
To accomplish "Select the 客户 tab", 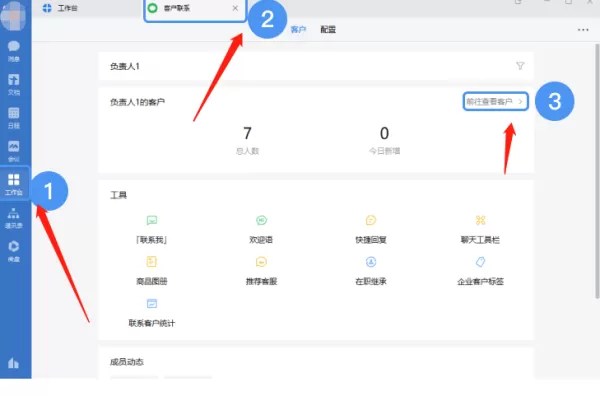I will click(x=298, y=29).
